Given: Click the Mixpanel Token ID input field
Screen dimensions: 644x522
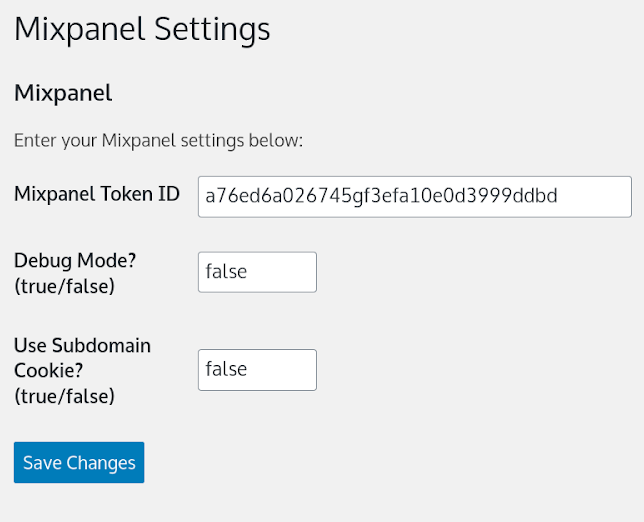Looking at the screenshot, I should point(414,196).
